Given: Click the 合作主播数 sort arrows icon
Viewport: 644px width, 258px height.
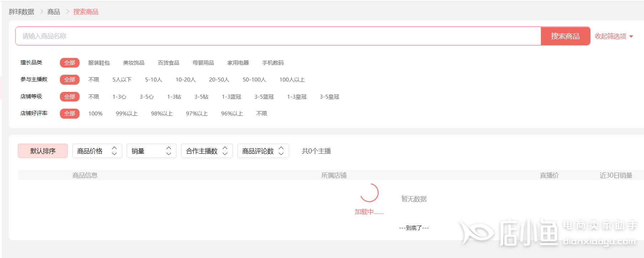Looking at the screenshot, I should coord(225,151).
